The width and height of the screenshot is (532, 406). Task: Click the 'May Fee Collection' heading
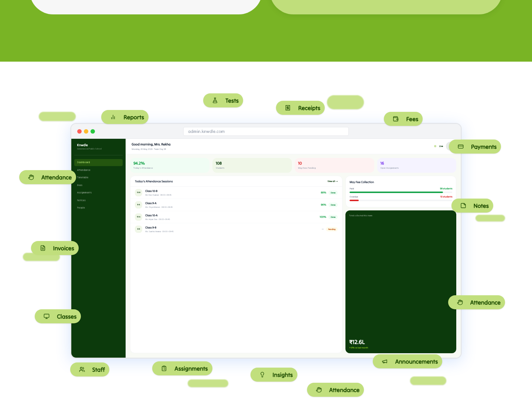click(x=362, y=182)
